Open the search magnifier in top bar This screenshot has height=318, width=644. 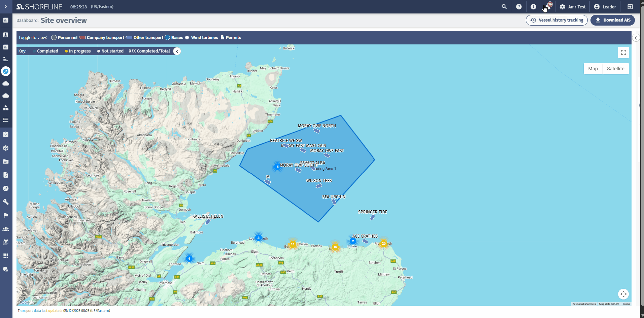tap(504, 7)
